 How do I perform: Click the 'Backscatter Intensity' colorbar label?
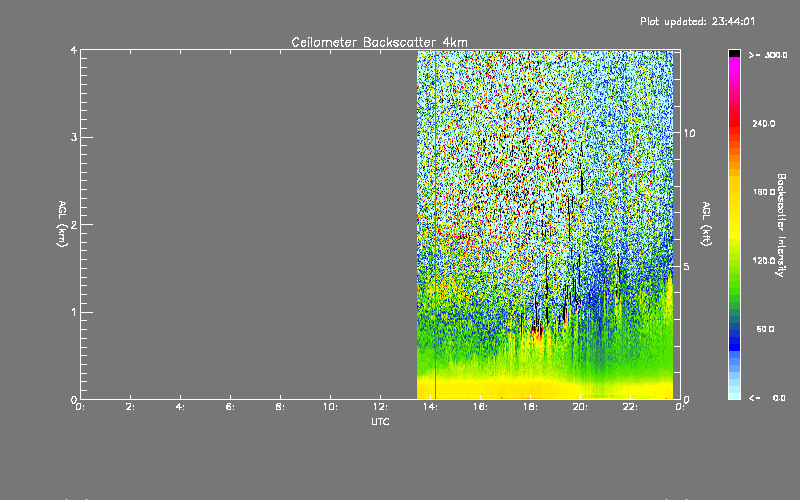781,225
